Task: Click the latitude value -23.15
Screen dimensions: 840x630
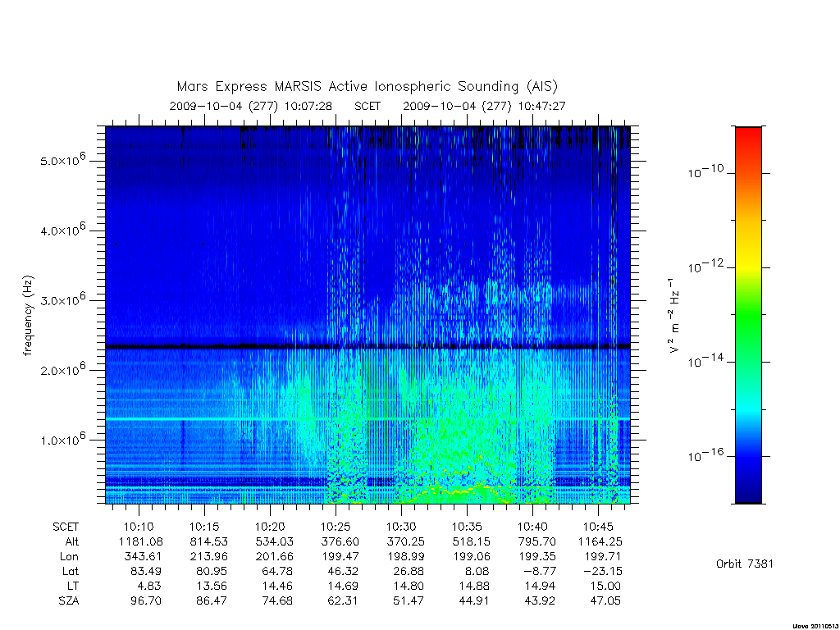Action: point(602,571)
